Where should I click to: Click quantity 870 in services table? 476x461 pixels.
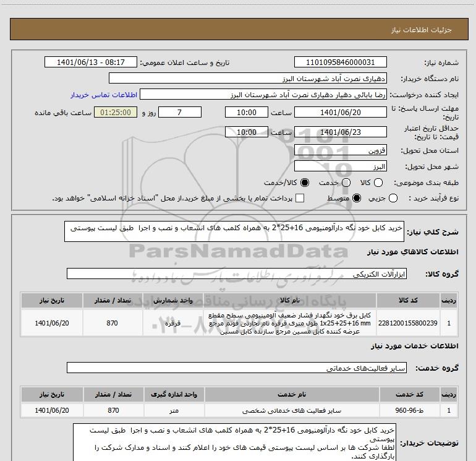113,410
